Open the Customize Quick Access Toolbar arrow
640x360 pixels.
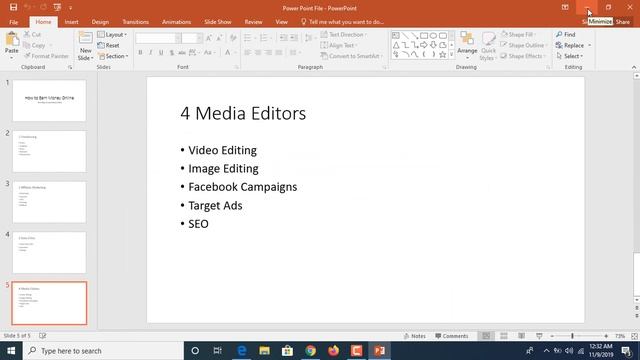[x=70, y=8]
